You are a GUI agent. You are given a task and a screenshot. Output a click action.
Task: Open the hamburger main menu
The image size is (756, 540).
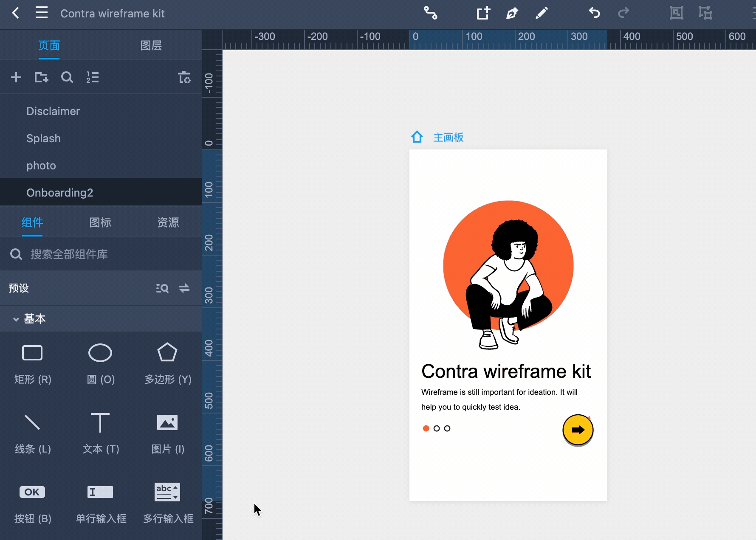[41, 13]
